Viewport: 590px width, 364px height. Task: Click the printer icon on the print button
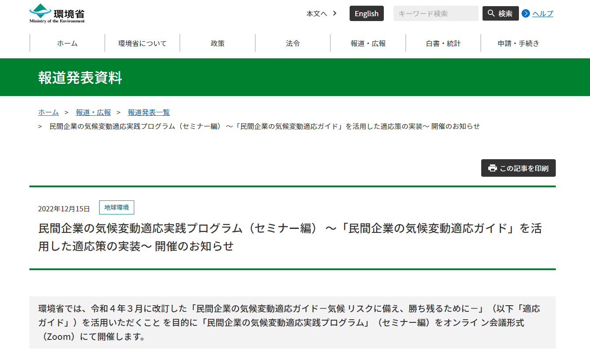(x=492, y=168)
